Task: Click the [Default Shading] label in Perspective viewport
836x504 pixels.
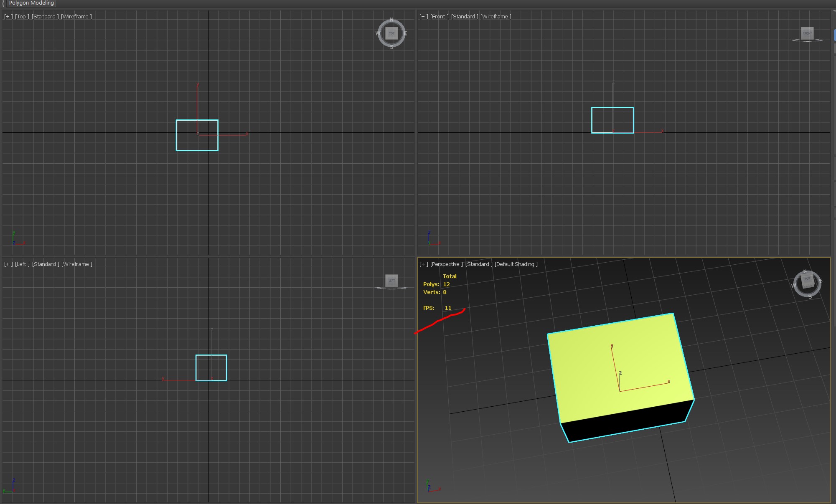Action: pyautogui.click(x=516, y=264)
